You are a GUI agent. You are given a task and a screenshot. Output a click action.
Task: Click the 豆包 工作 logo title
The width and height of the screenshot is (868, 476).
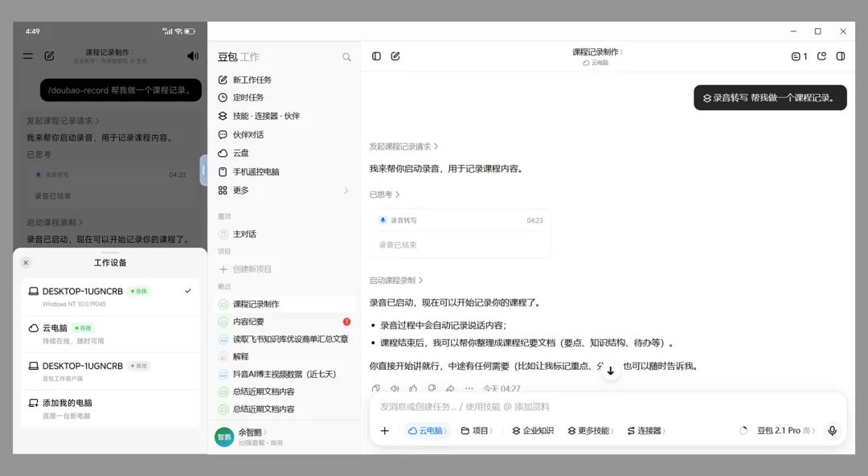[239, 57]
